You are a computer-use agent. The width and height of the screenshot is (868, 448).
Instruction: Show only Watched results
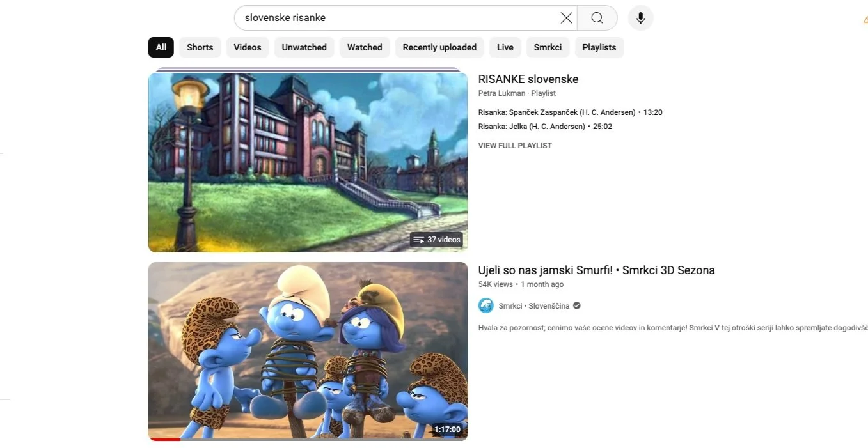tap(365, 47)
